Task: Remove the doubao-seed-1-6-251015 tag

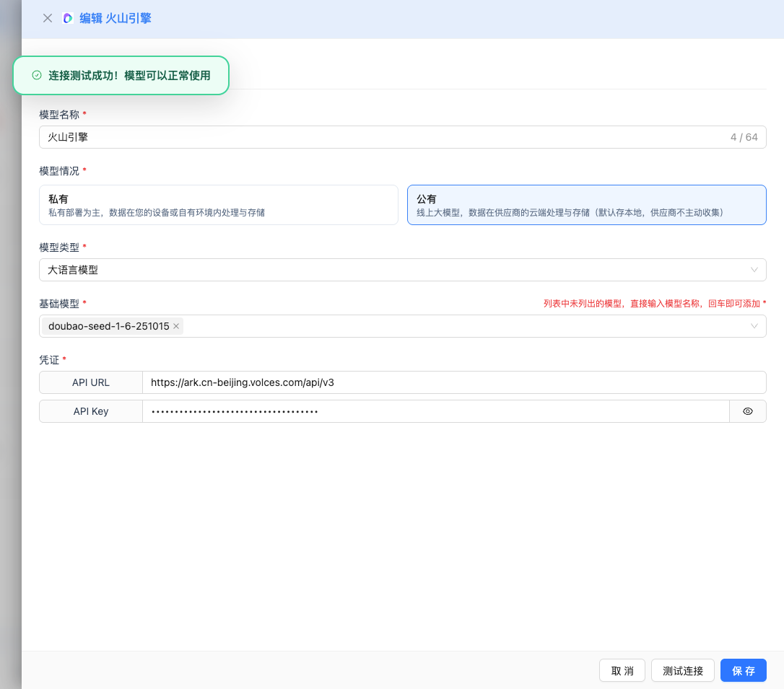Action: pyautogui.click(x=176, y=326)
